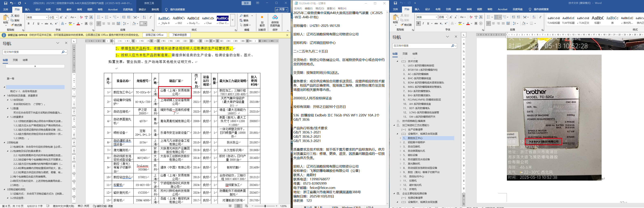Collapse the 2货物包装 heading in navigation
Viewport: 644px width, 208px height.
4,143
